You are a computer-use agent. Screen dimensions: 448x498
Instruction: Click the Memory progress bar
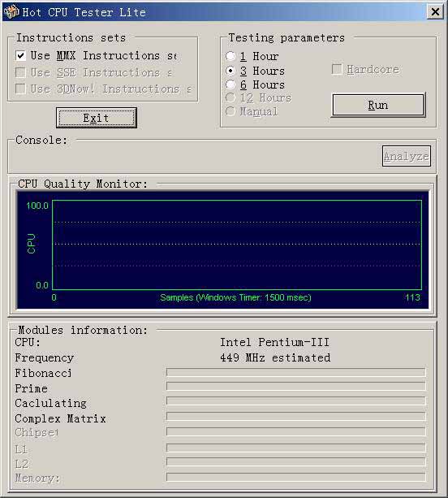click(x=295, y=477)
